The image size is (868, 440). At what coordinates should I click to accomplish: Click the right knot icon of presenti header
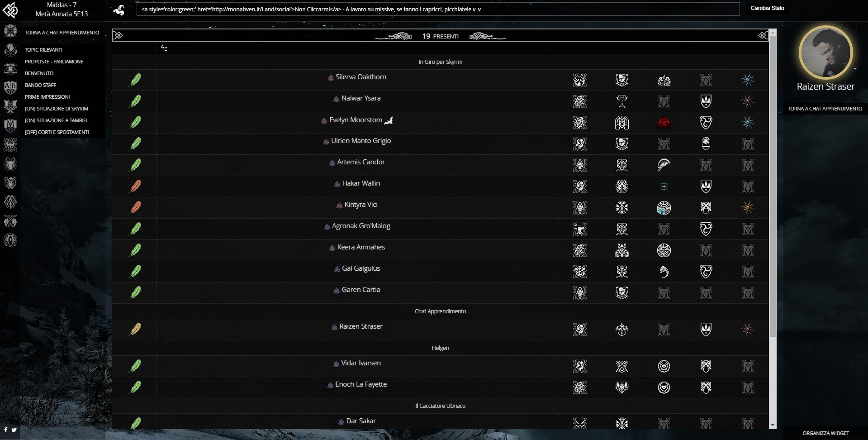click(763, 35)
